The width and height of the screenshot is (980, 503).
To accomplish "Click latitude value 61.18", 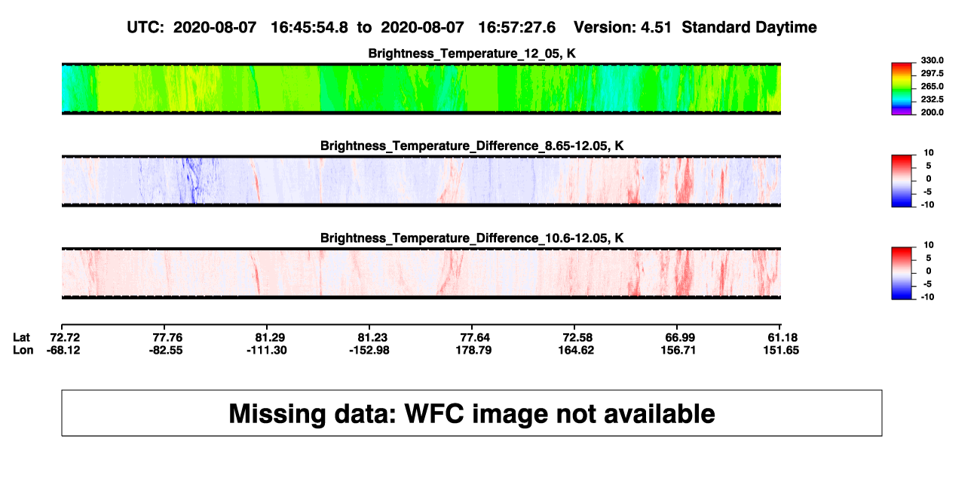I will click(x=781, y=336).
